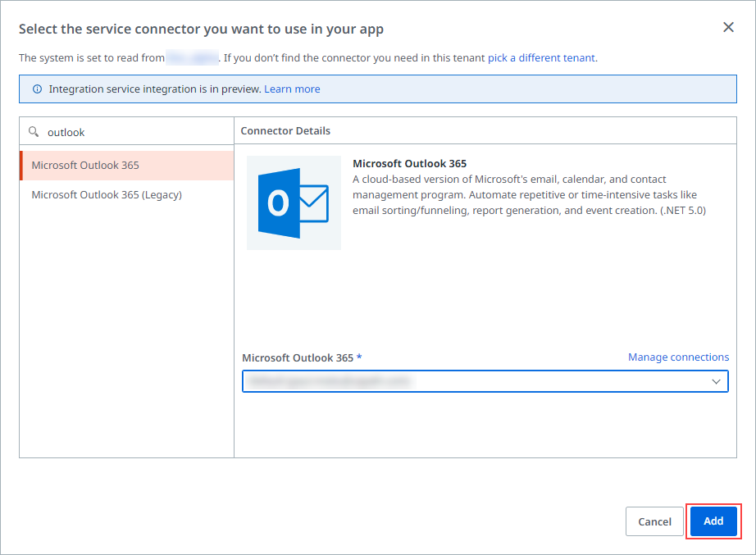Screen dimensions: 756x555
Task: Click the connector description paragraph
Action: pyautogui.click(x=529, y=195)
